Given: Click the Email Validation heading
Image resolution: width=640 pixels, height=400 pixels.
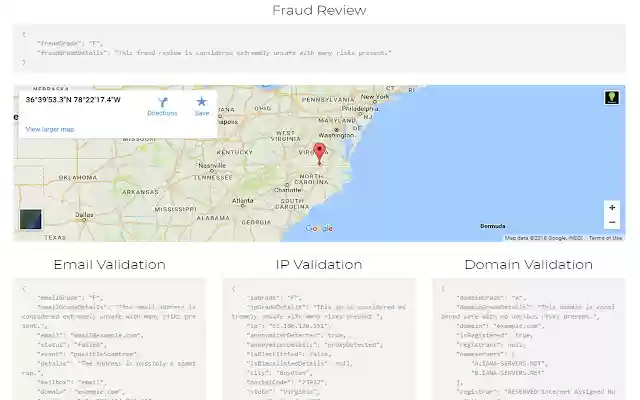Looking at the screenshot, I should point(109,264).
